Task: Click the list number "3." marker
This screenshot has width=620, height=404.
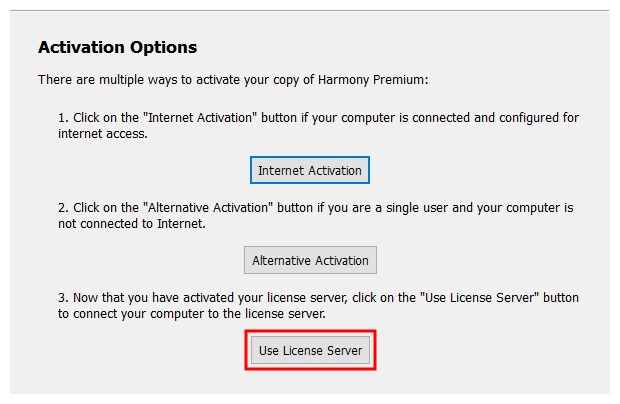Action: click(63, 298)
